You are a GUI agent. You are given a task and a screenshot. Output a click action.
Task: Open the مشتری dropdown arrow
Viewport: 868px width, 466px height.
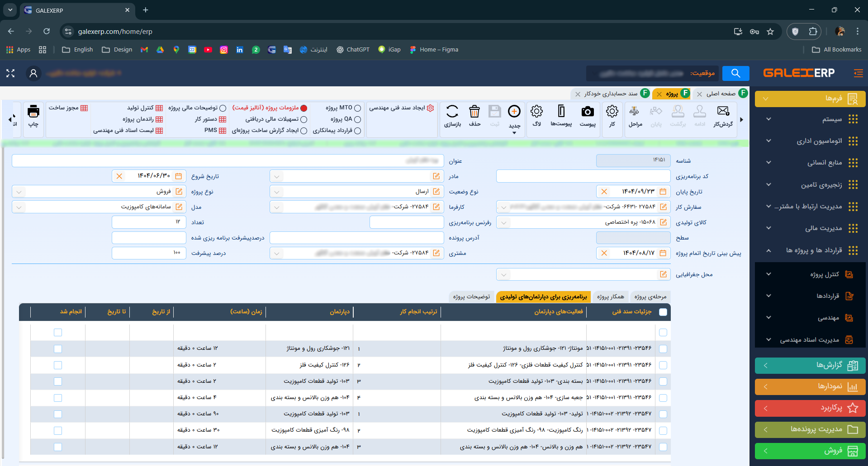tap(277, 253)
